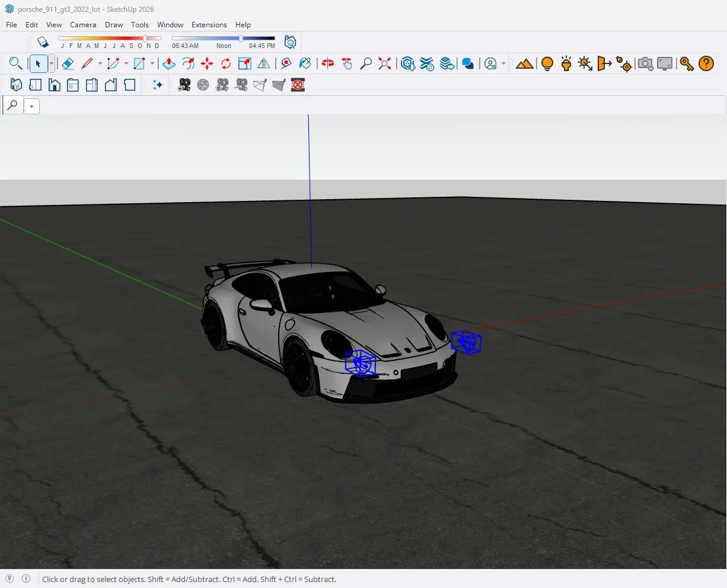Click the Create Camera icon with plus
The image size is (727, 588).
[x=184, y=85]
